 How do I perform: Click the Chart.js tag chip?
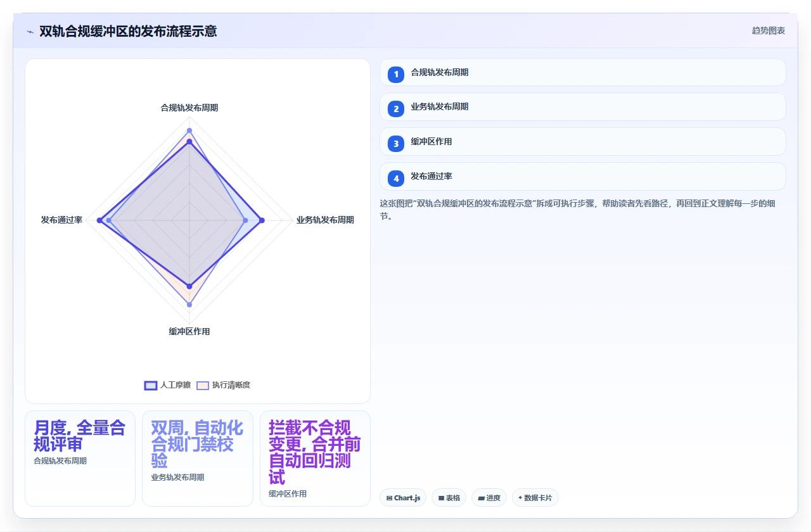[403, 498]
